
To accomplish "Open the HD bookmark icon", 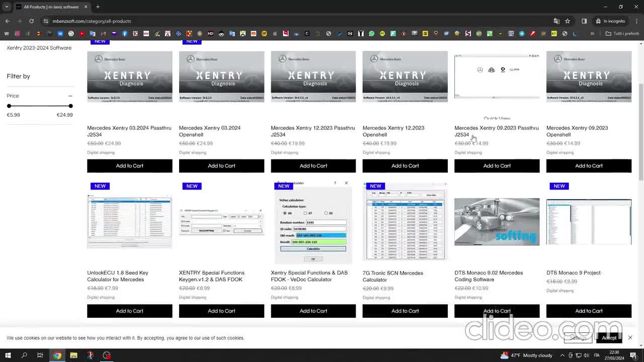I will [210, 34].
